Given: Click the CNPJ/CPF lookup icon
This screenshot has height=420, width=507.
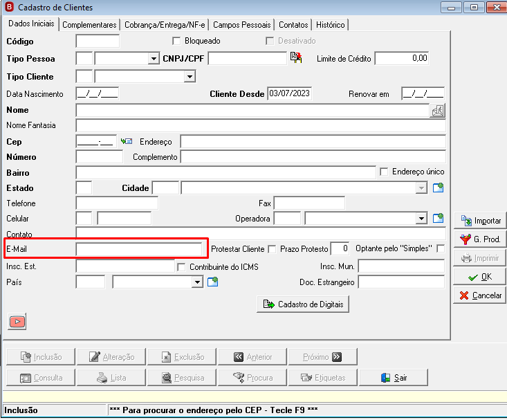Looking at the screenshot, I should point(296,57).
